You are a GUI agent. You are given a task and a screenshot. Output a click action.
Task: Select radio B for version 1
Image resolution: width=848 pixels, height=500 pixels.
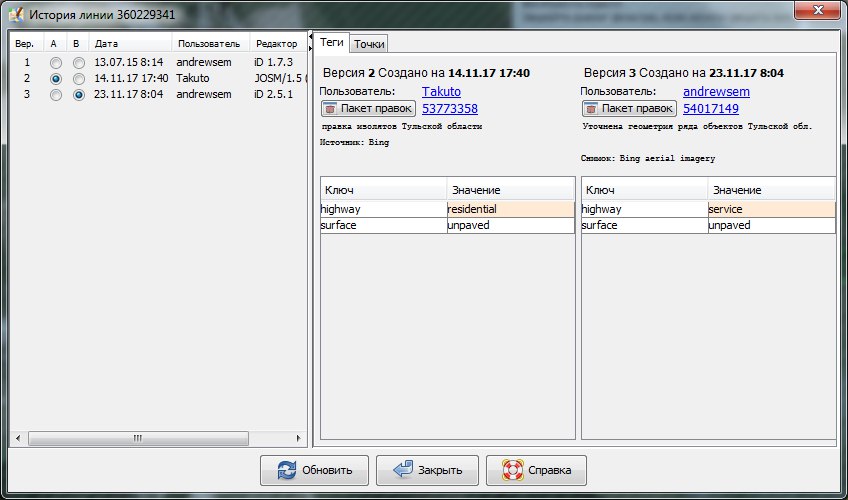pos(78,62)
